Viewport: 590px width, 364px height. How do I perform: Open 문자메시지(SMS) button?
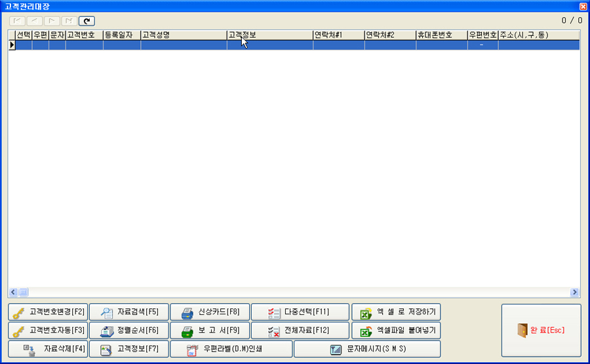coord(367,348)
